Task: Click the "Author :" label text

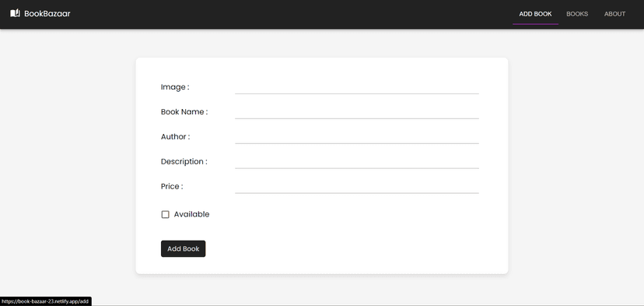Action: click(175, 136)
